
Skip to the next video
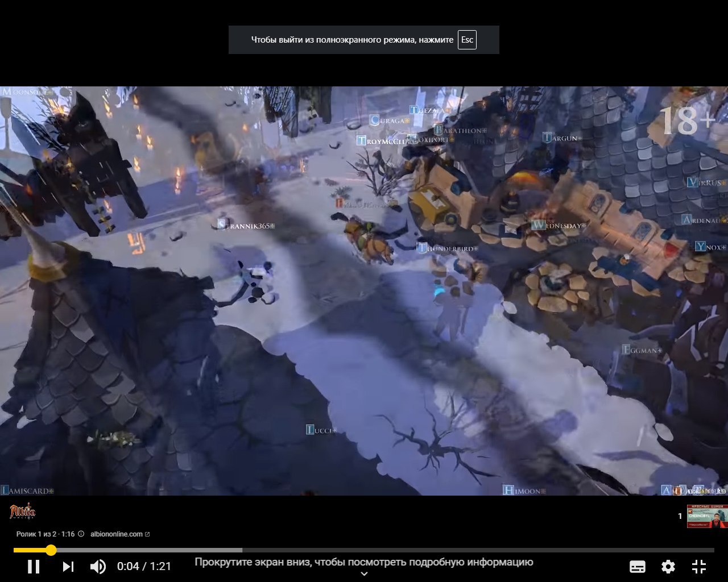(68, 566)
